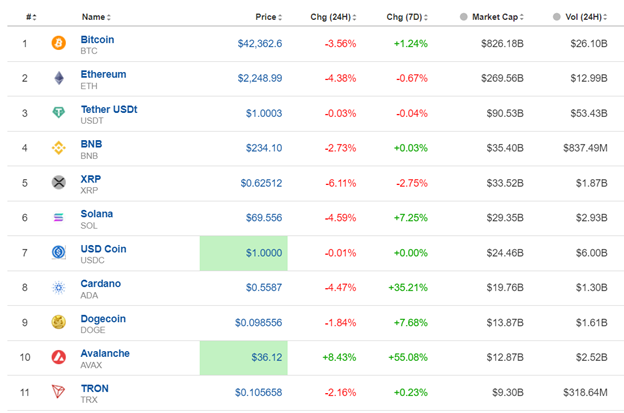The width and height of the screenshot is (624, 413).
Task: Click the Avalanche logo icon
Action: tap(58, 357)
